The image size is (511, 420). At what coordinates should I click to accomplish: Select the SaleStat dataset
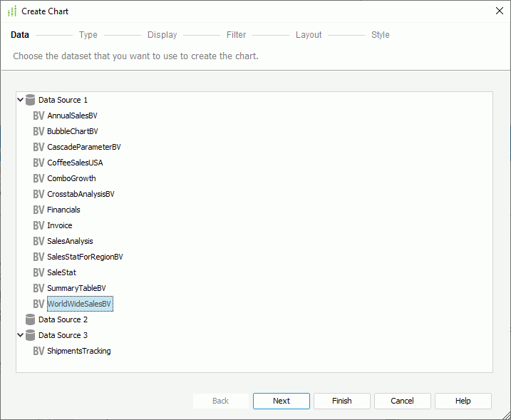click(x=61, y=272)
